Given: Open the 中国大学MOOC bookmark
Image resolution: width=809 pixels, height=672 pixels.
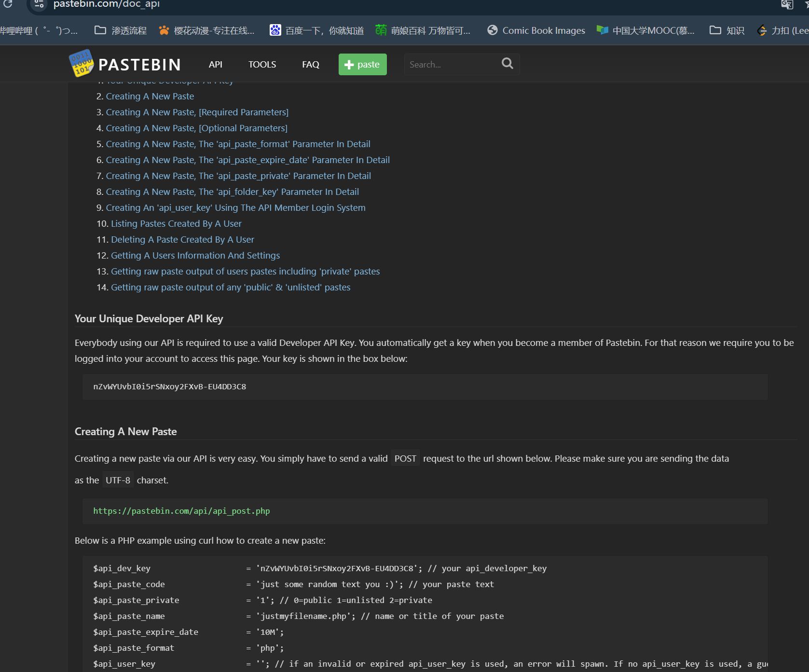Looking at the screenshot, I should pyautogui.click(x=645, y=30).
